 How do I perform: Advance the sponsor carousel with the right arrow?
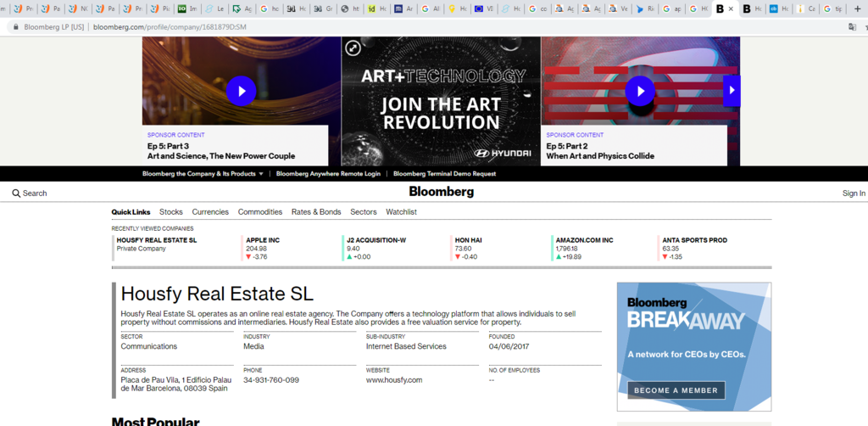[x=732, y=91]
